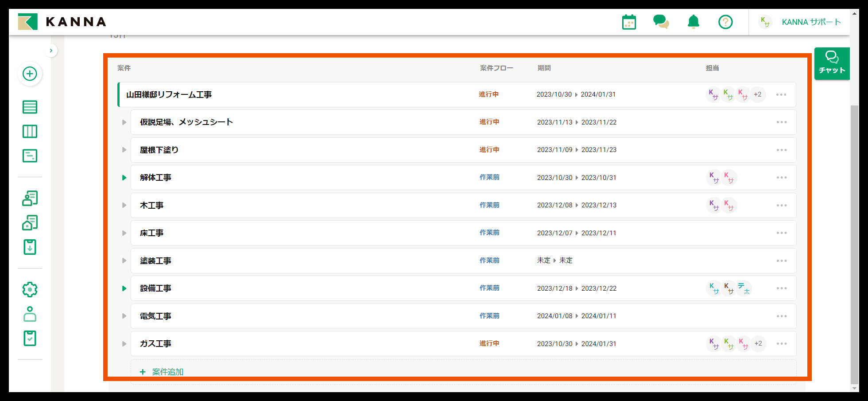
Task: Open the clipboard checkmark icon in sidebar
Action: [x=30, y=339]
